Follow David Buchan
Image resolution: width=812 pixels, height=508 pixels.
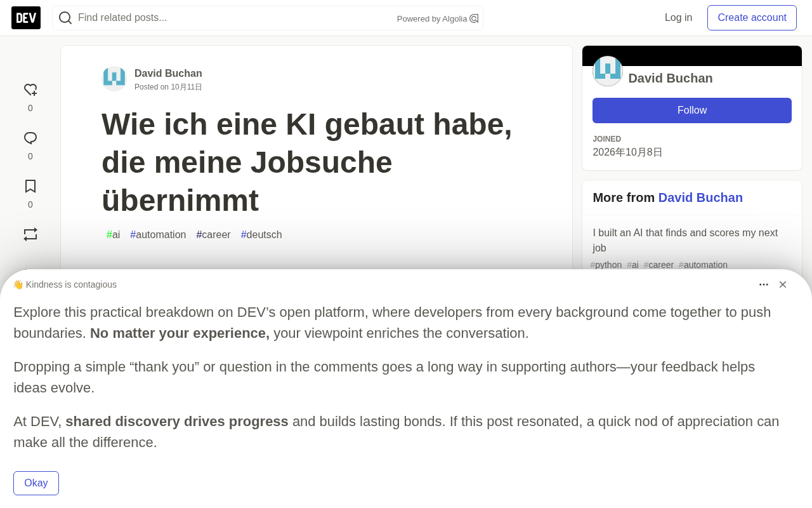(692, 110)
